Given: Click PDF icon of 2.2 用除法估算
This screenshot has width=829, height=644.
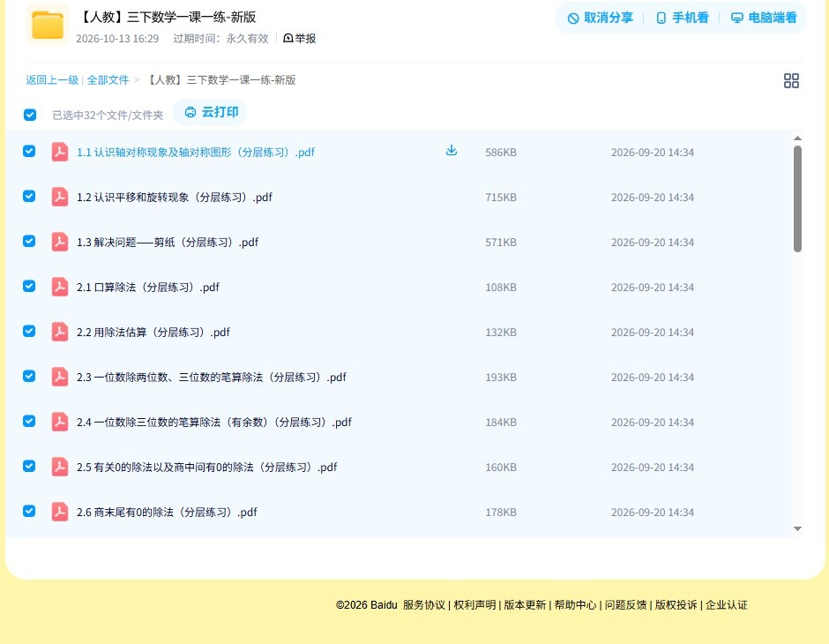Looking at the screenshot, I should (x=60, y=332).
